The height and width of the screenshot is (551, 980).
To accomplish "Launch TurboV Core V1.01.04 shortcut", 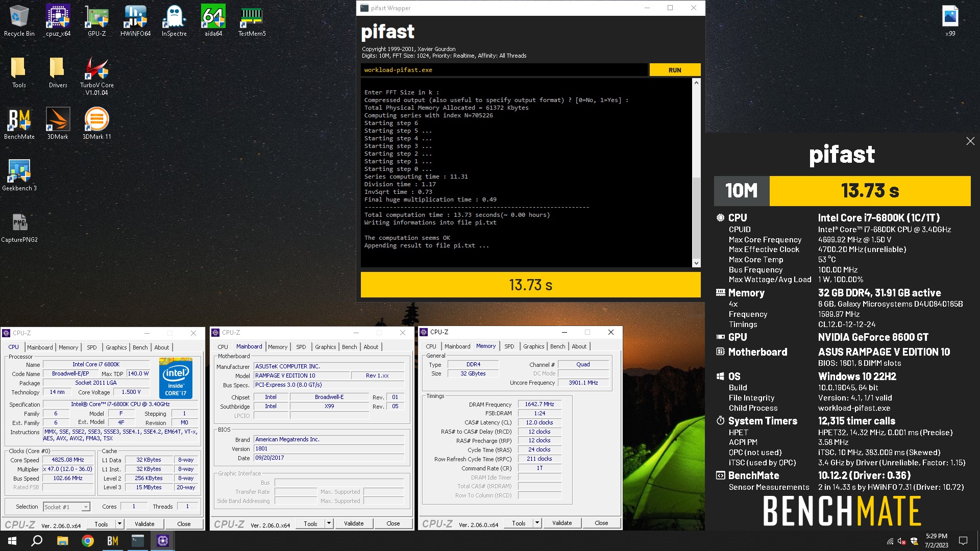I will (x=96, y=76).
